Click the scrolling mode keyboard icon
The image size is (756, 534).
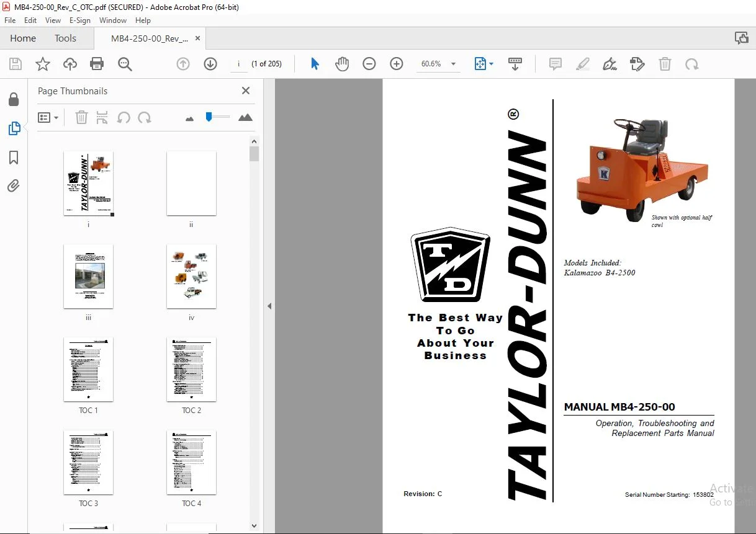pos(515,64)
